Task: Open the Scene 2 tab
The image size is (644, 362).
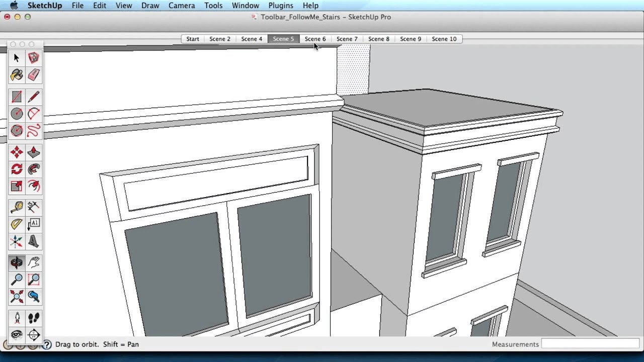Action: (220, 39)
